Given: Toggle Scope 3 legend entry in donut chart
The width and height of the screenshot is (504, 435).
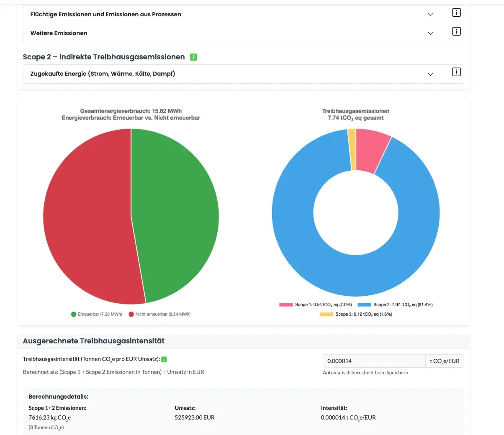Looking at the screenshot, I should tap(356, 314).
